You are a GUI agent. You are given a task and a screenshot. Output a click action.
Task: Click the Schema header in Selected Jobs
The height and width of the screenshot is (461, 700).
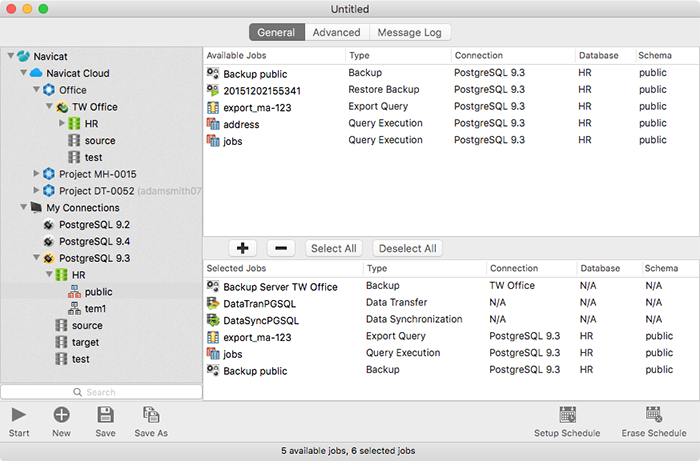[670, 268]
